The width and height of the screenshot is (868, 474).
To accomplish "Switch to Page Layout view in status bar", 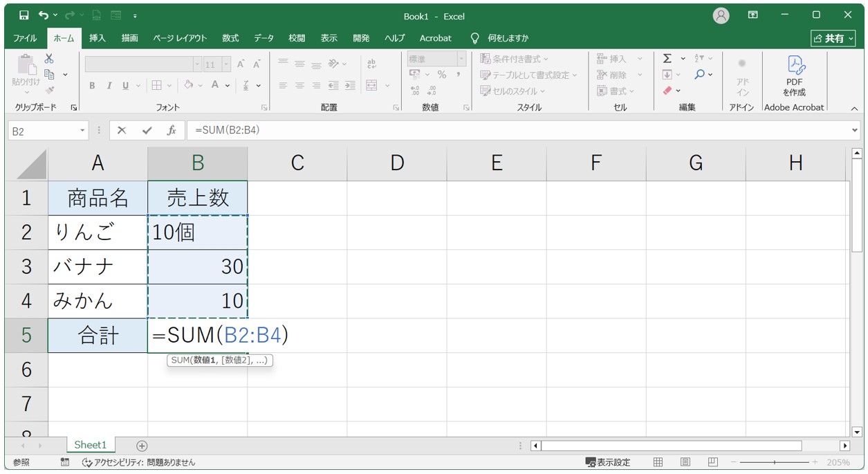I will click(x=685, y=462).
